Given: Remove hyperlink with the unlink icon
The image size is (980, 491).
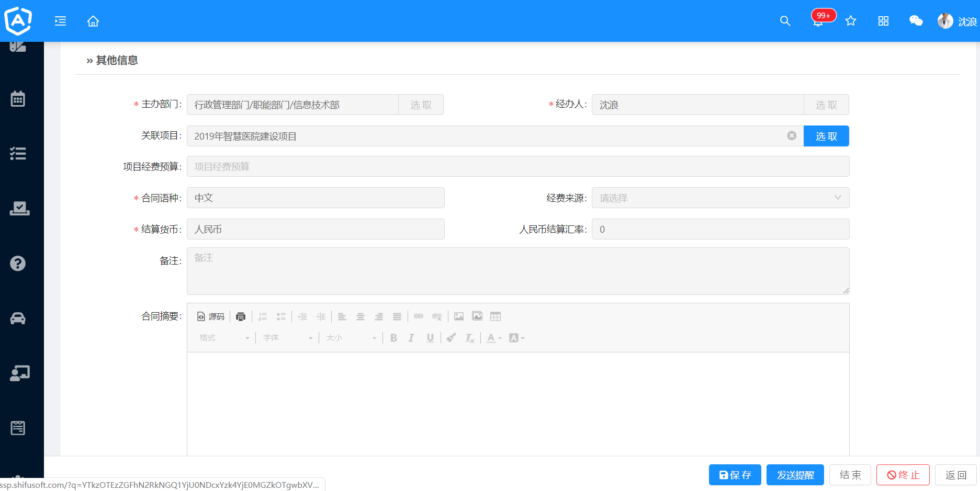Looking at the screenshot, I should click(x=437, y=316).
